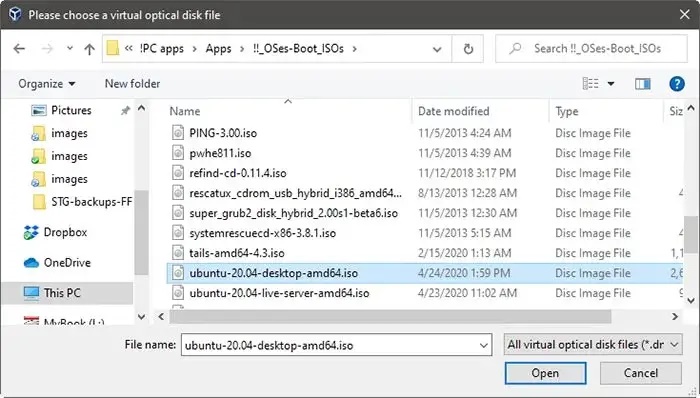700x398 pixels.
Task: Click New folder in the toolbar
Action: [x=132, y=83]
